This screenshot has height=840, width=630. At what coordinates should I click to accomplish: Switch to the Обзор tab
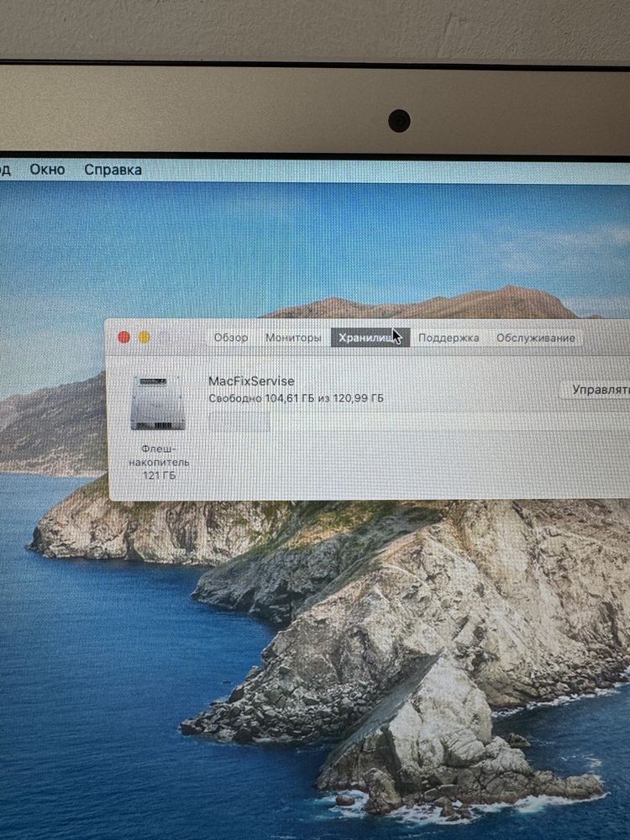(231, 338)
